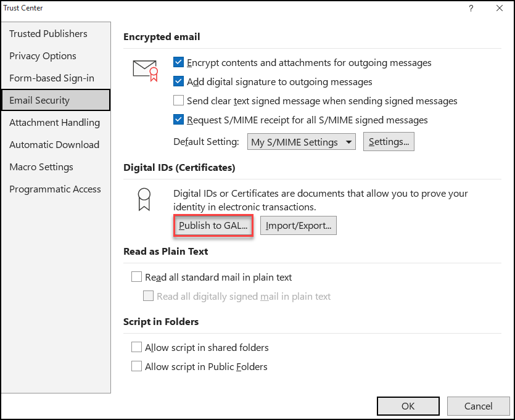Enable Send clear text signed message option
The height and width of the screenshot is (420, 515).
[179, 101]
